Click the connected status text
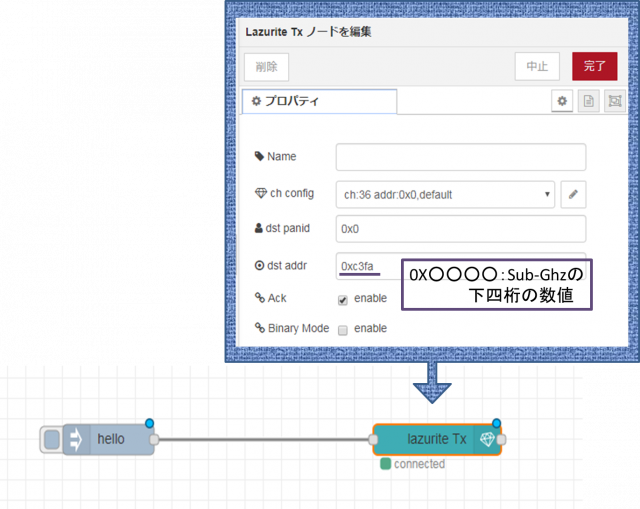Screen dimensions: 640x509 pyautogui.click(x=419, y=464)
